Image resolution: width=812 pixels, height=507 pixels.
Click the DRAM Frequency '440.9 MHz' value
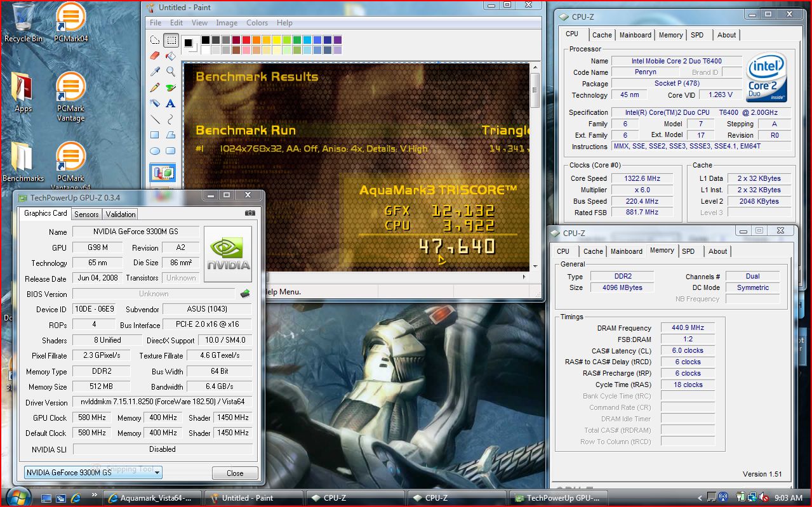(688, 328)
